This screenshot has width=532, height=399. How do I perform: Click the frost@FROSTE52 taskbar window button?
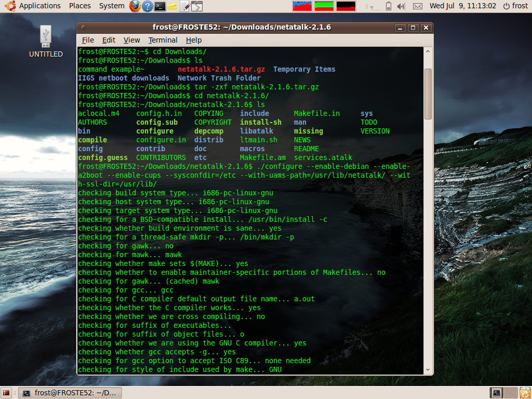[x=70, y=393]
